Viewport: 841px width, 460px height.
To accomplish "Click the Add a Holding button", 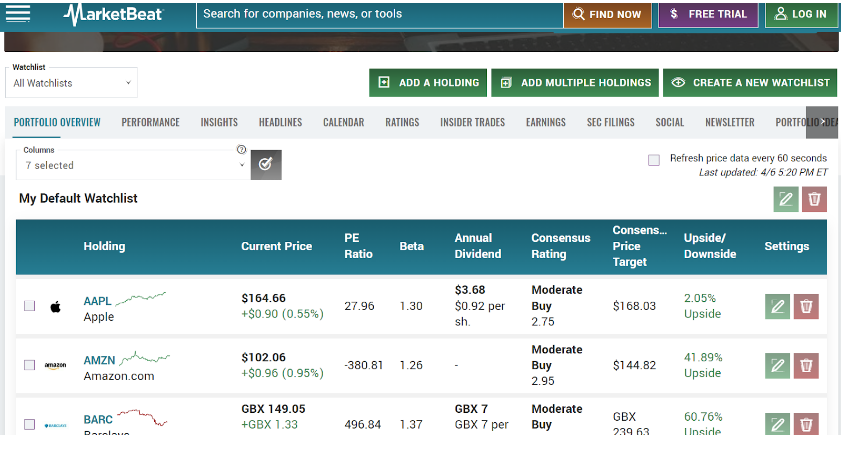I will [428, 83].
